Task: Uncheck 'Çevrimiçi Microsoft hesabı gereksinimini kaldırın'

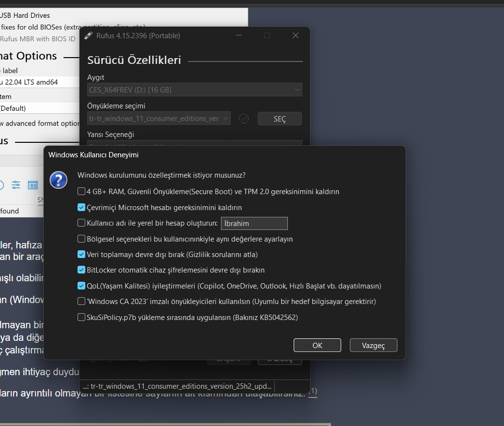Action: 81,207
